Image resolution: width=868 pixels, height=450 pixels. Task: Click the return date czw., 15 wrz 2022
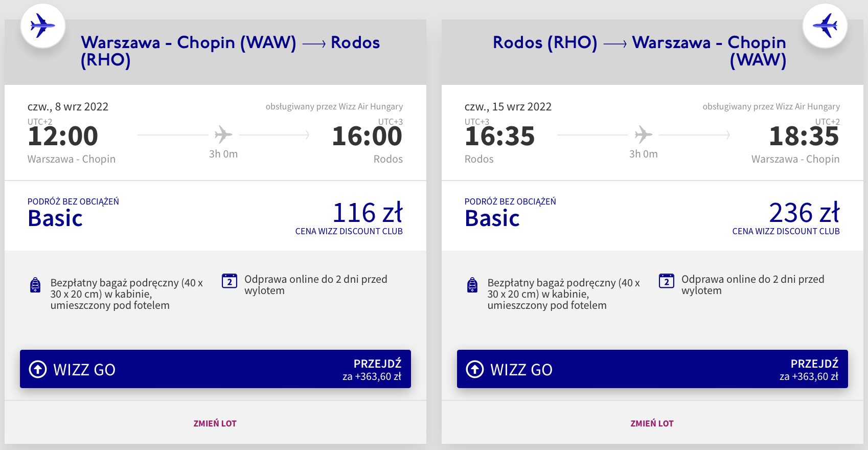pos(508,107)
